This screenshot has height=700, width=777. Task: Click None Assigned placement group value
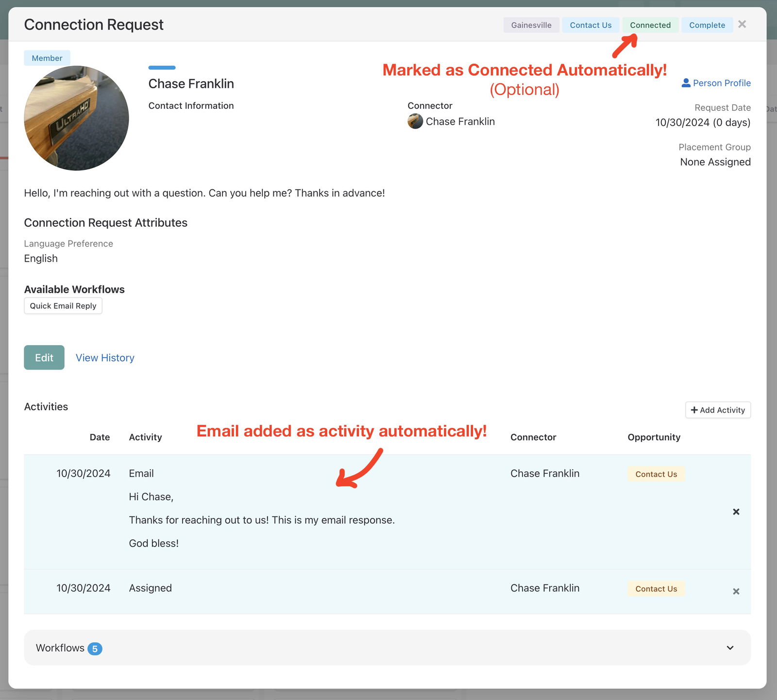[715, 162]
